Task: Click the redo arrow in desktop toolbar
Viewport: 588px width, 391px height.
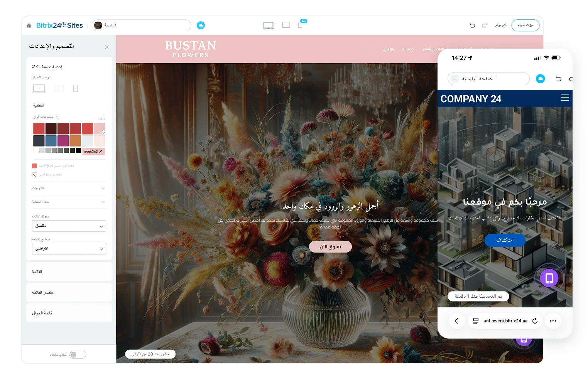Action: click(x=484, y=25)
